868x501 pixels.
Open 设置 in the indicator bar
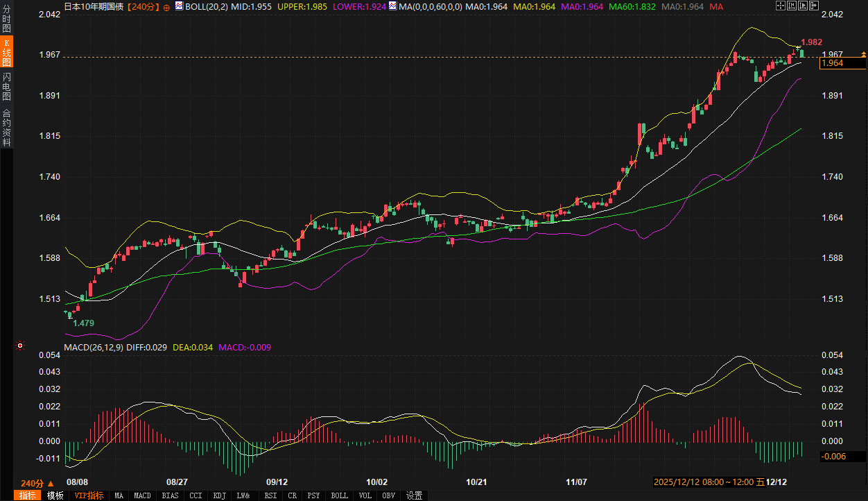(415, 495)
